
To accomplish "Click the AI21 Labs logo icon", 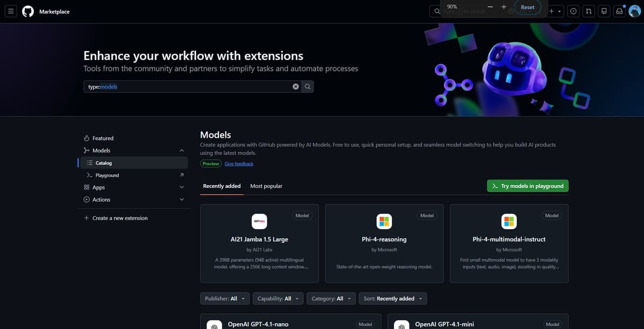I will 259,221.
